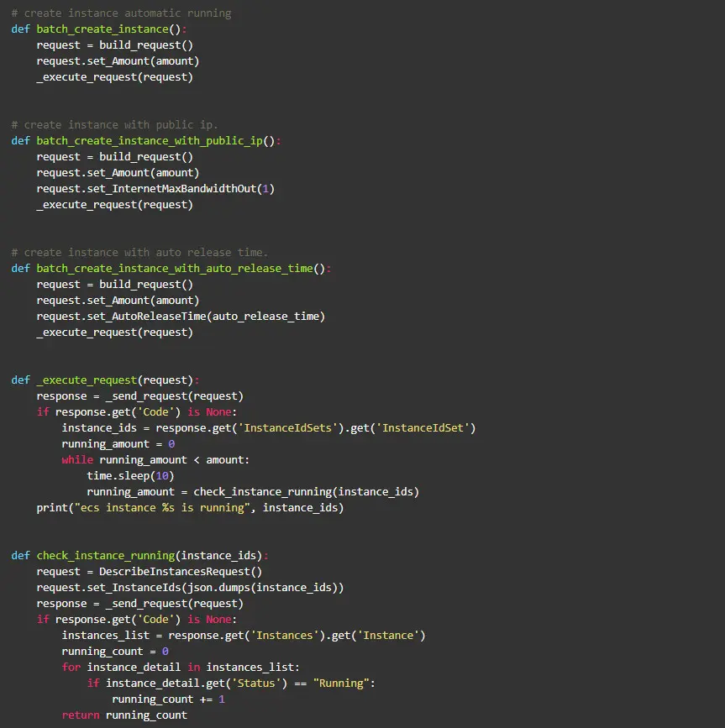Click line 'request = DescribeInstancesRequest()'
The width and height of the screenshot is (725, 728).
click(x=150, y=572)
